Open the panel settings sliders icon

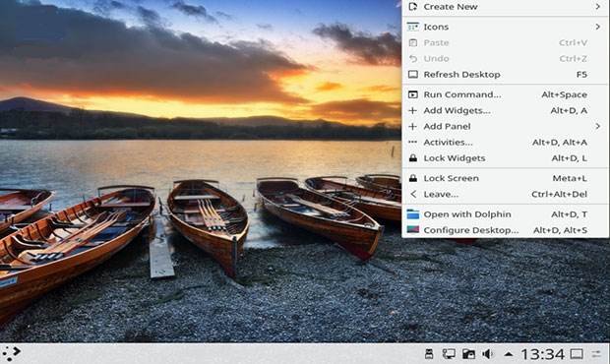(596, 354)
